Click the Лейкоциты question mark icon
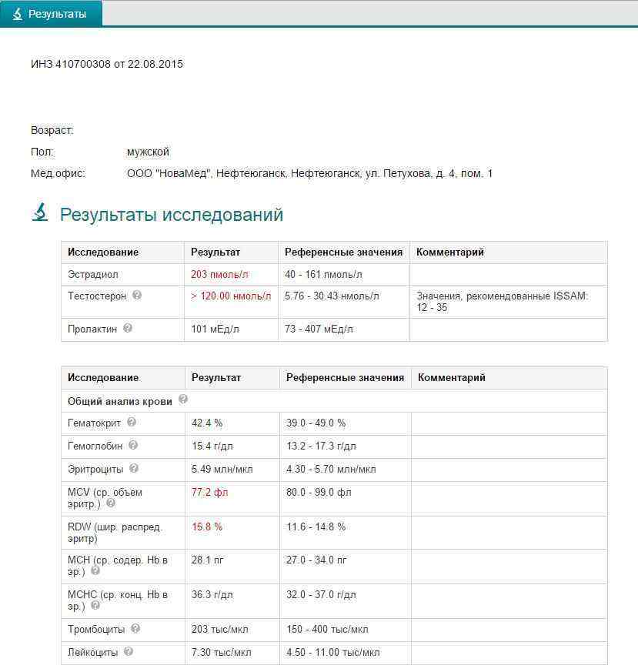Image resolution: width=638 pixels, height=672 pixels. pyautogui.click(x=129, y=651)
